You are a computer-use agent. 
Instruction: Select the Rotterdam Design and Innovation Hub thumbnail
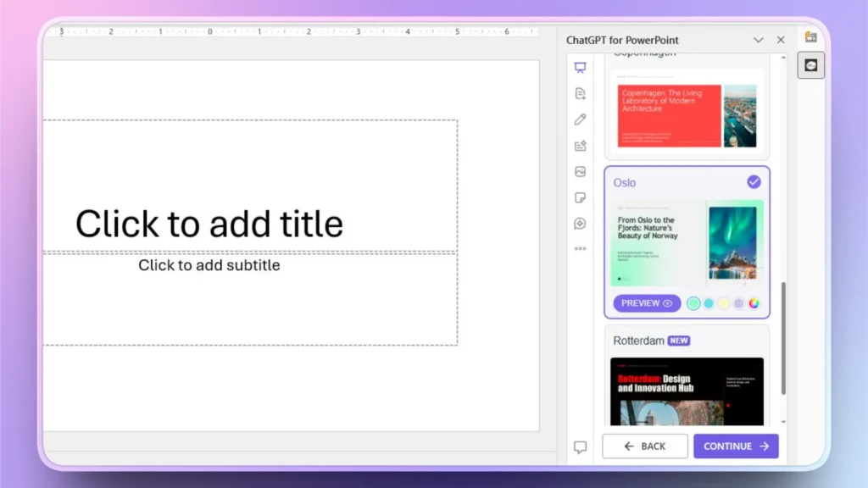tap(687, 391)
